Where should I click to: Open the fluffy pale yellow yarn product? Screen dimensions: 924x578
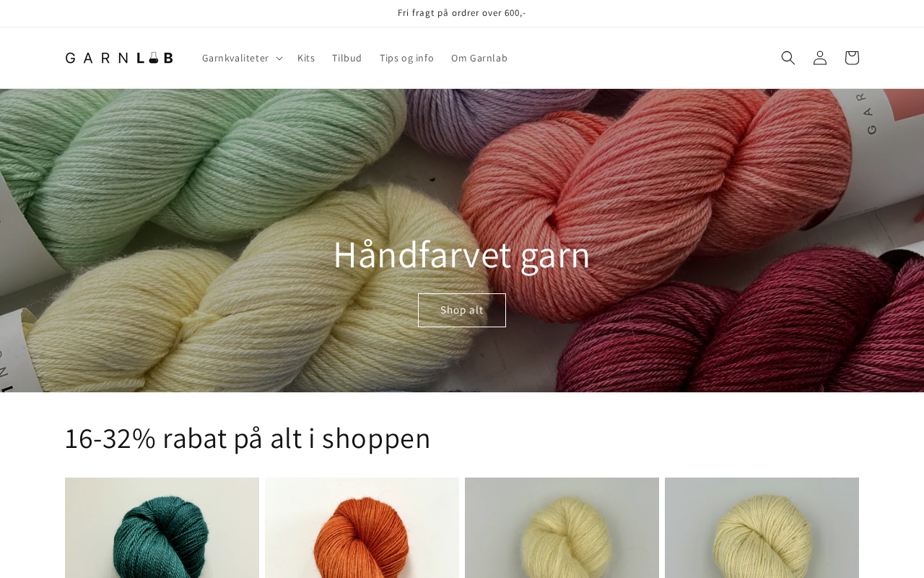click(x=562, y=528)
